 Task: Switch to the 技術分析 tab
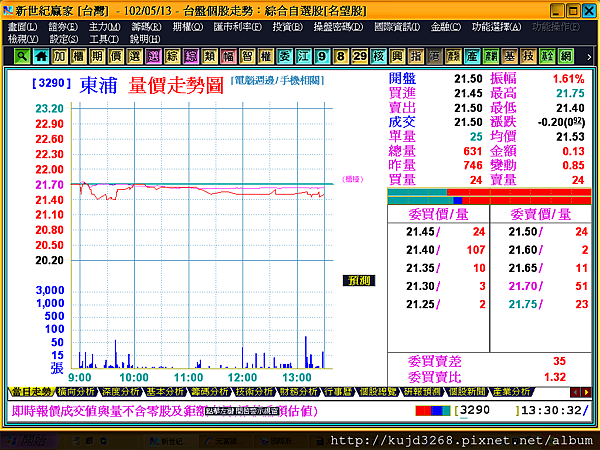click(254, 392)
